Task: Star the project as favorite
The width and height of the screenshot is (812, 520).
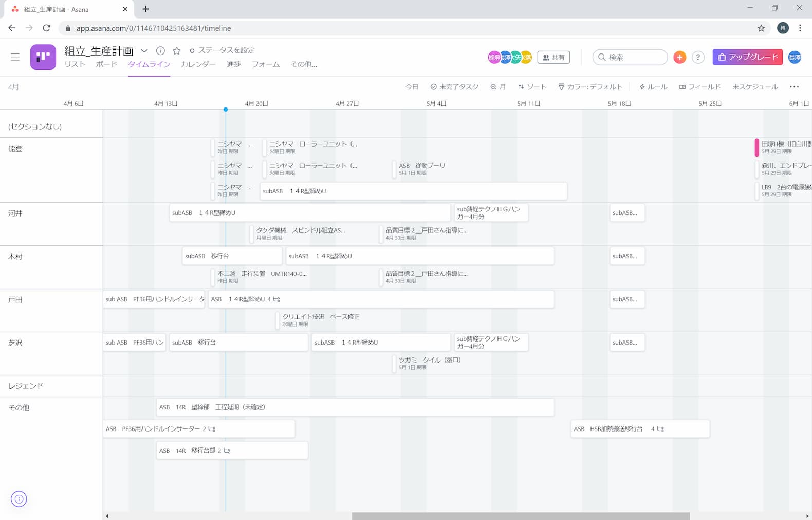Action: pyautogui.click(x=177, y=50)
